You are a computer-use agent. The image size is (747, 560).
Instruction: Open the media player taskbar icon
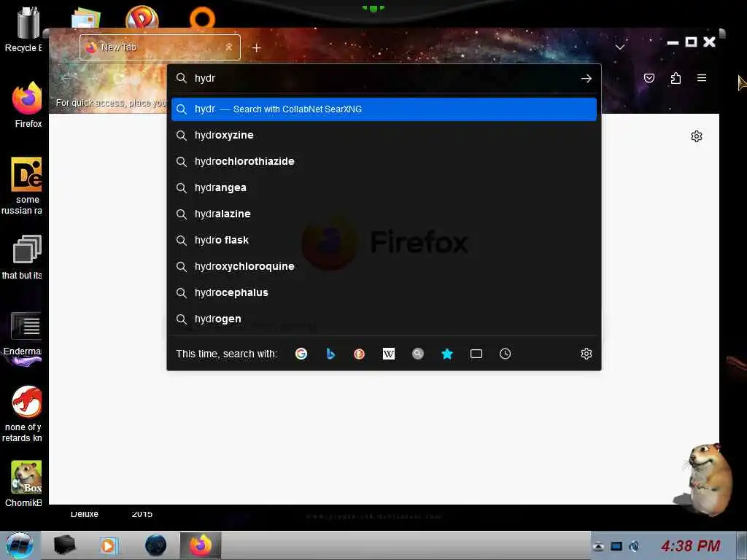(108, 545)
